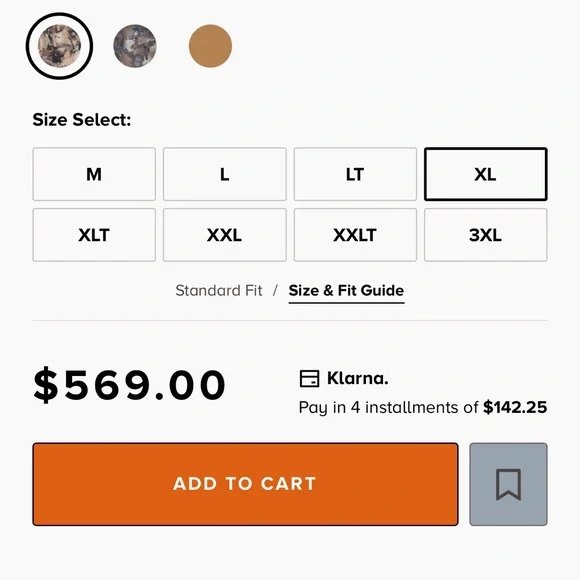Pick size XLT
Image resolution: width=580 pixels, height=580 pixels.
pyautogui.click(x=94, y=235)
